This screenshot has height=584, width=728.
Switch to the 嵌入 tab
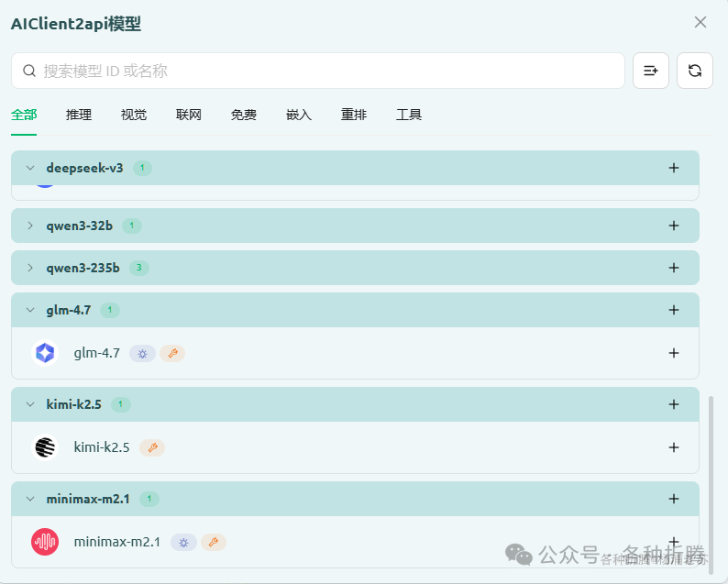[x=299, y=115]
